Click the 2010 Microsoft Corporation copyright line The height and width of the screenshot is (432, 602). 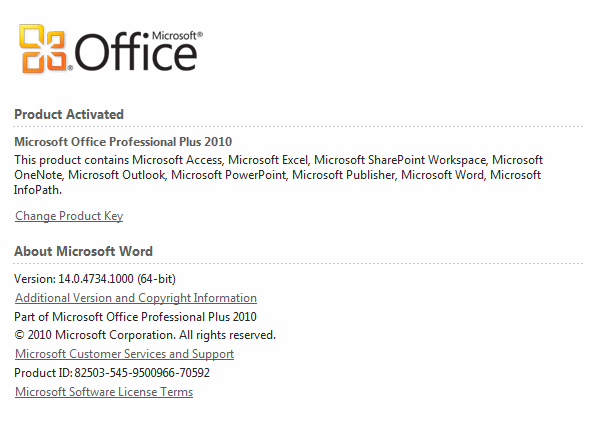point(145,335)
